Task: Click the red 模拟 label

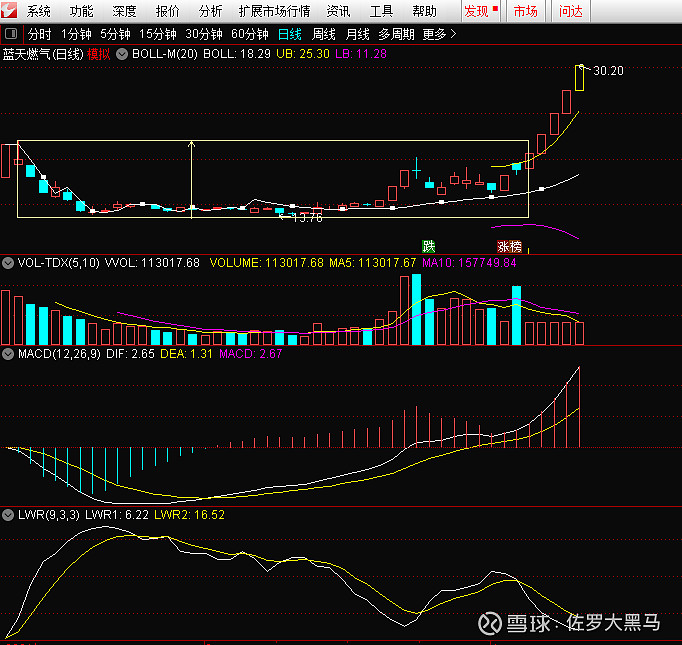Action: [99, 54]
